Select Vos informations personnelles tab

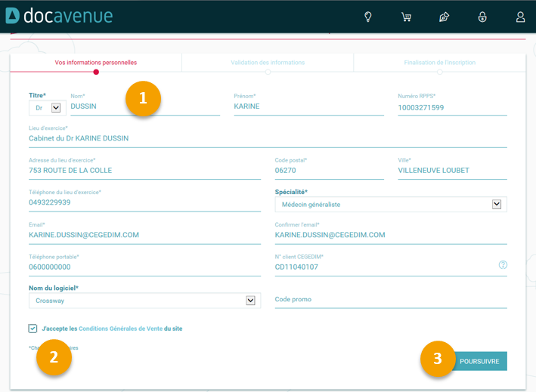(x=96, y=63)
